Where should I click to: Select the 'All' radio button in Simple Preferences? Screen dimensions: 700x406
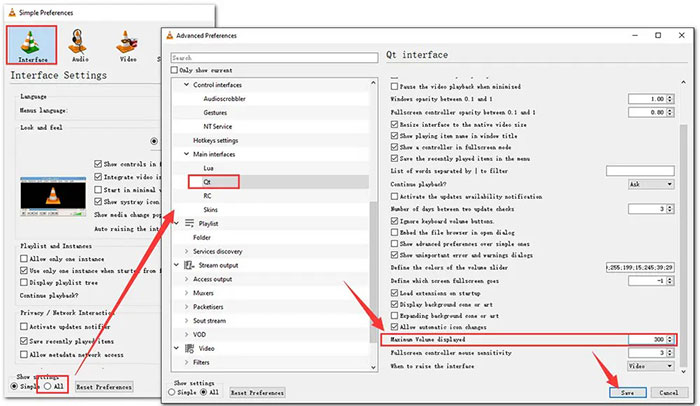click(47, 386)
